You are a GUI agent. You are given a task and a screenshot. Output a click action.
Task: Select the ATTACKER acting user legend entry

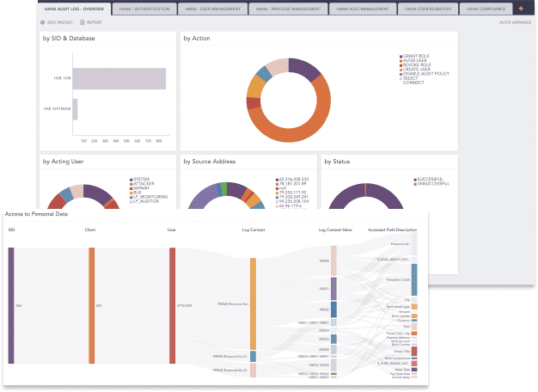click(144, 184)
